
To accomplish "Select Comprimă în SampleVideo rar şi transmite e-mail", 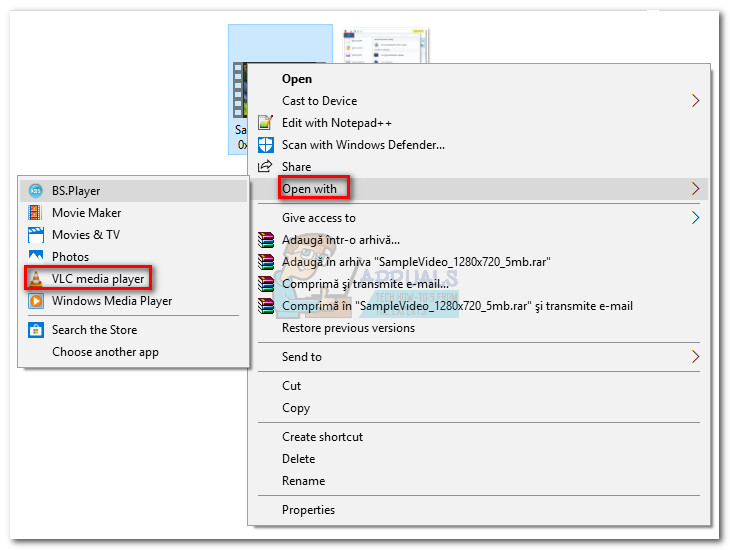I will (479, 306).
